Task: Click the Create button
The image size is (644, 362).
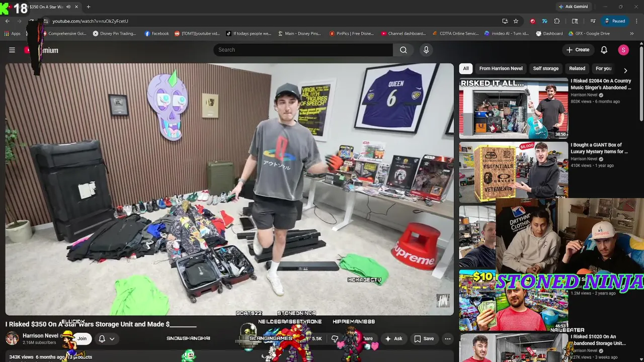Action: (x=578, y=50)
